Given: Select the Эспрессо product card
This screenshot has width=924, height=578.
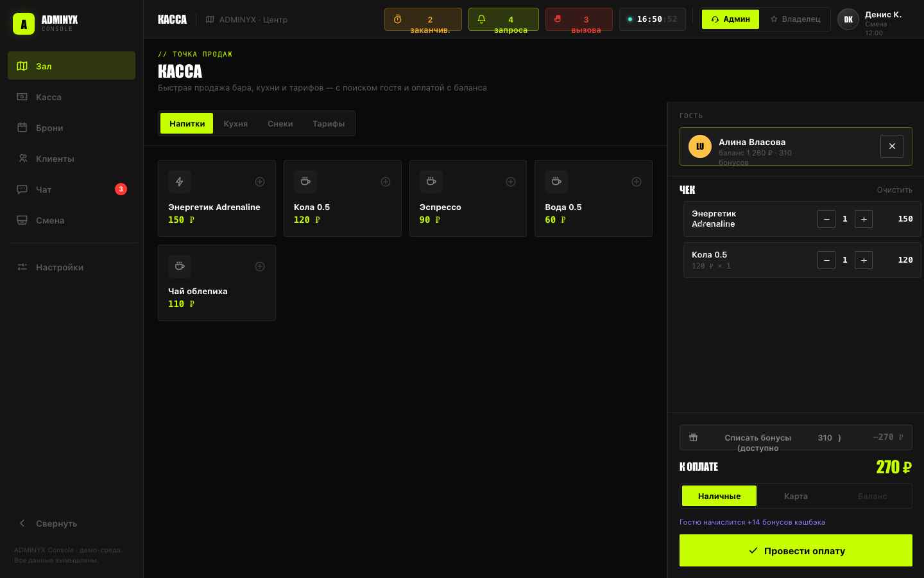Looking at the screenshot, I should point(468,198).
